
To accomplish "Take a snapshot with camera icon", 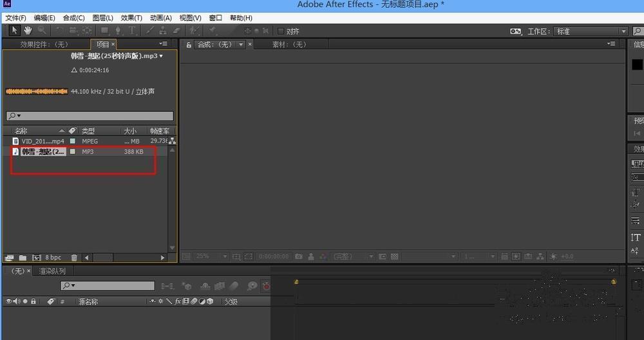I will (x=299, y=256).
